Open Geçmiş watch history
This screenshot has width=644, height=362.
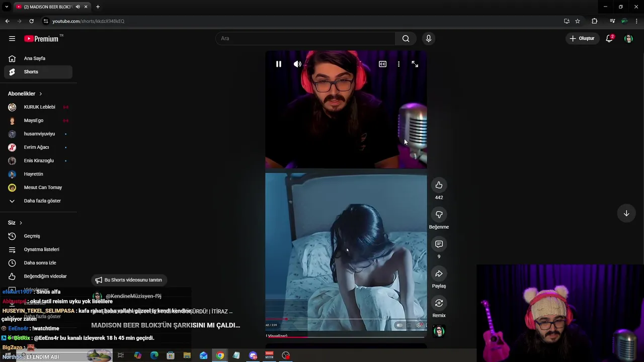38,236
